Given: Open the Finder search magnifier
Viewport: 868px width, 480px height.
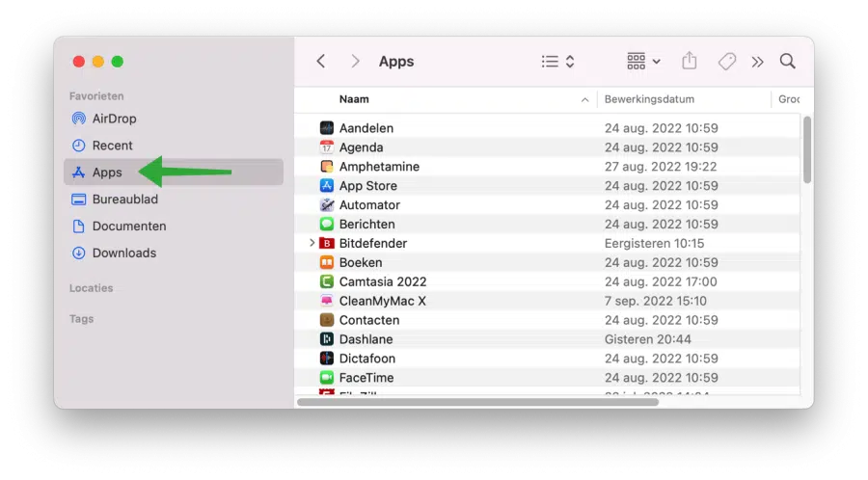Looking at the screenshot, I should (x=787, y=61).
